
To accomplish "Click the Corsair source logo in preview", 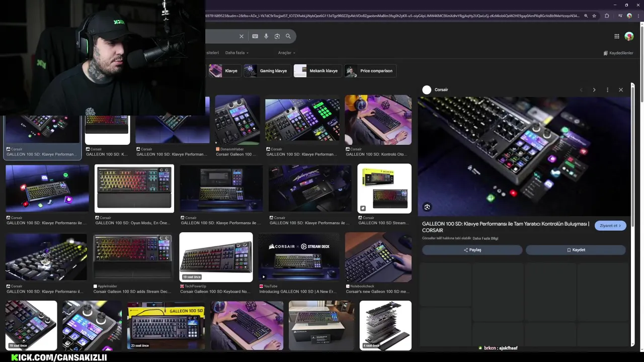I will coord(427,90).
